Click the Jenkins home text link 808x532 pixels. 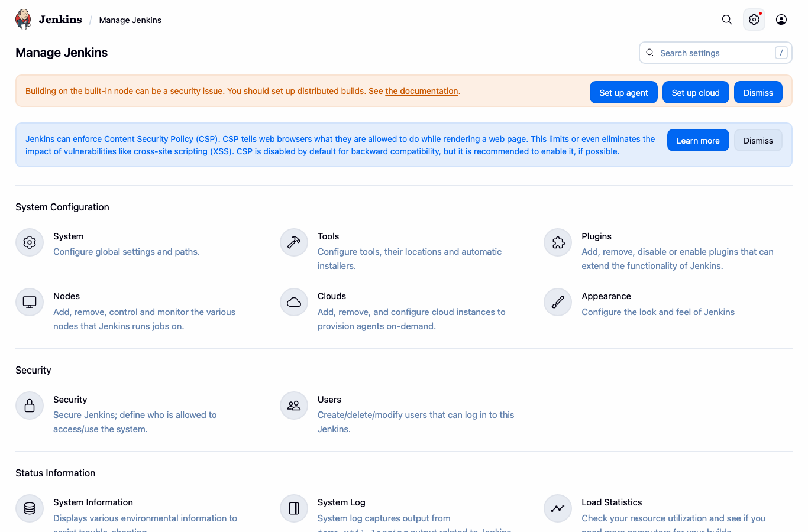pos(60,20)
